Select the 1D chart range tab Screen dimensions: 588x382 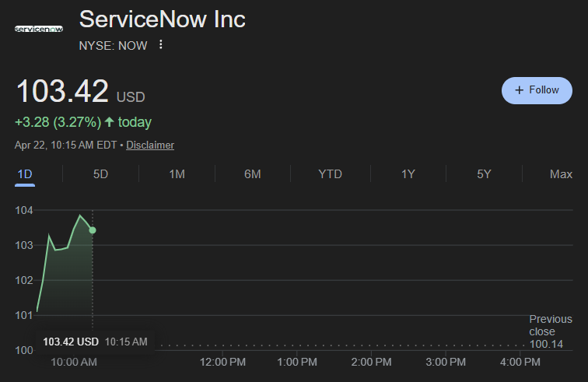(25, 174)
